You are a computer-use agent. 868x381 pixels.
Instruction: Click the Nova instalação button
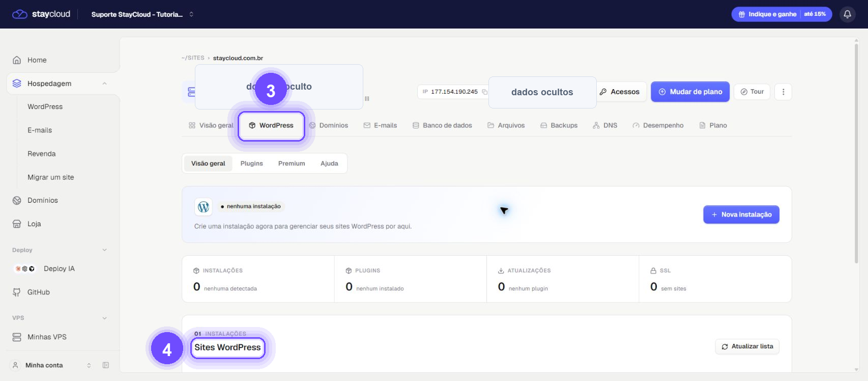[741, 214]
